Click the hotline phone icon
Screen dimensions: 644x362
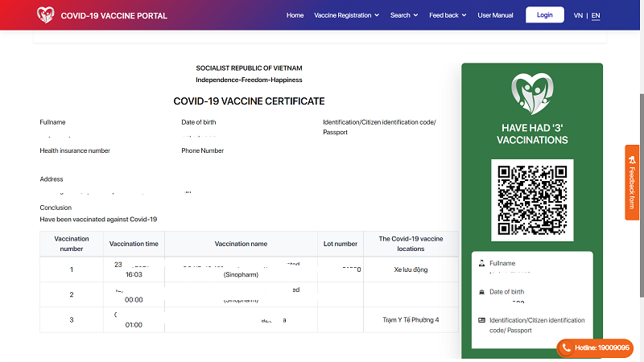click(x=566, y=348)
